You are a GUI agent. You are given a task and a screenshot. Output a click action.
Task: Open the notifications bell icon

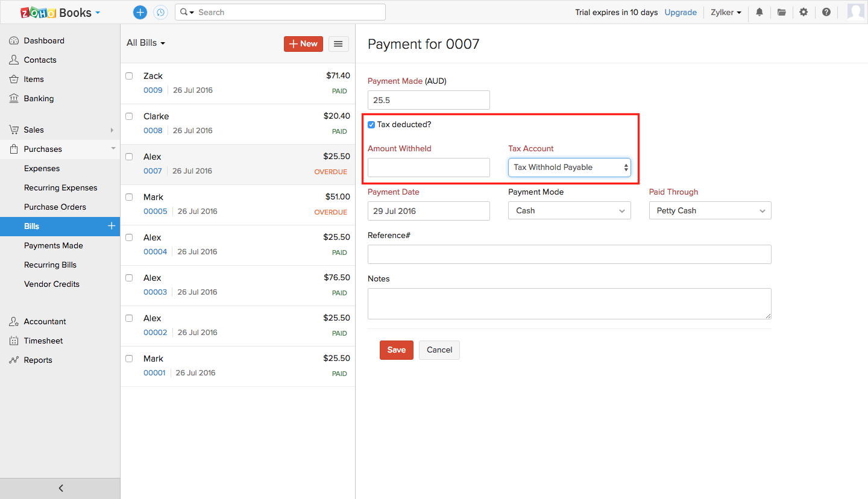(x=759, y=12)
